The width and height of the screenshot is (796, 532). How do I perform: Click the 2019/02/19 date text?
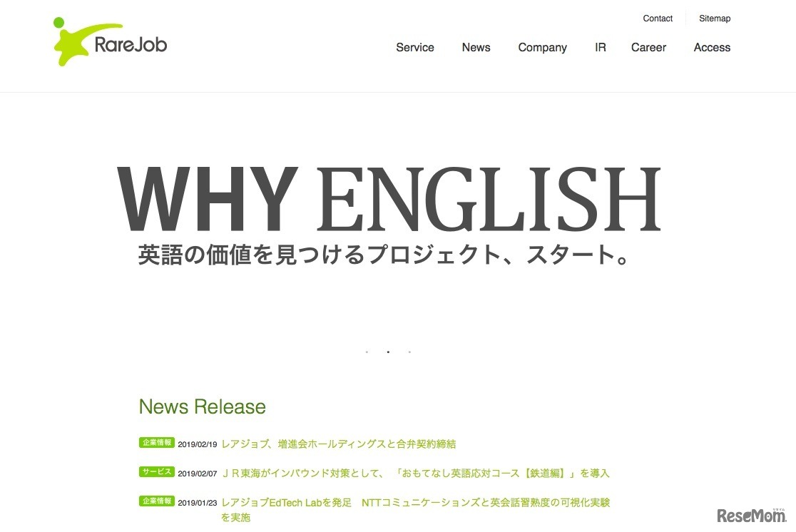[x=197, y=444]
